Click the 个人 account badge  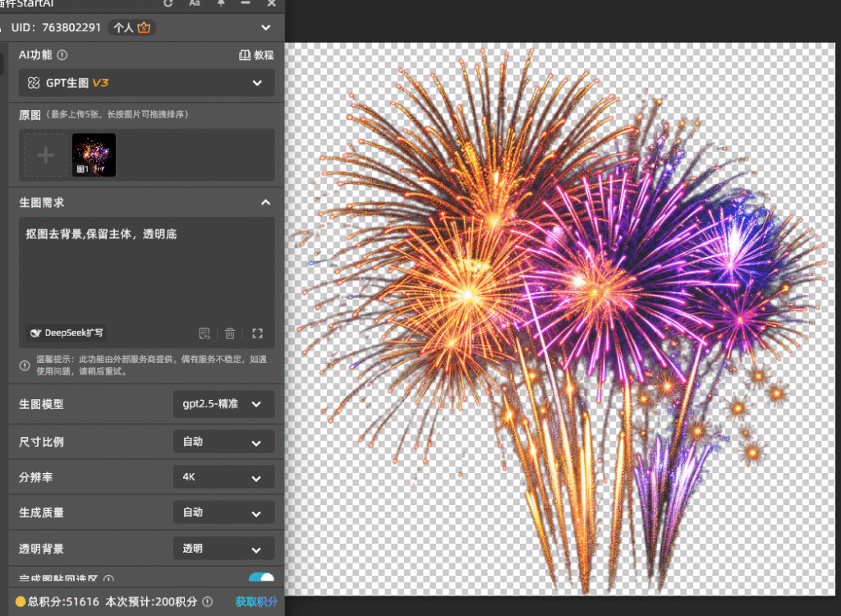[x=132, y=27]
